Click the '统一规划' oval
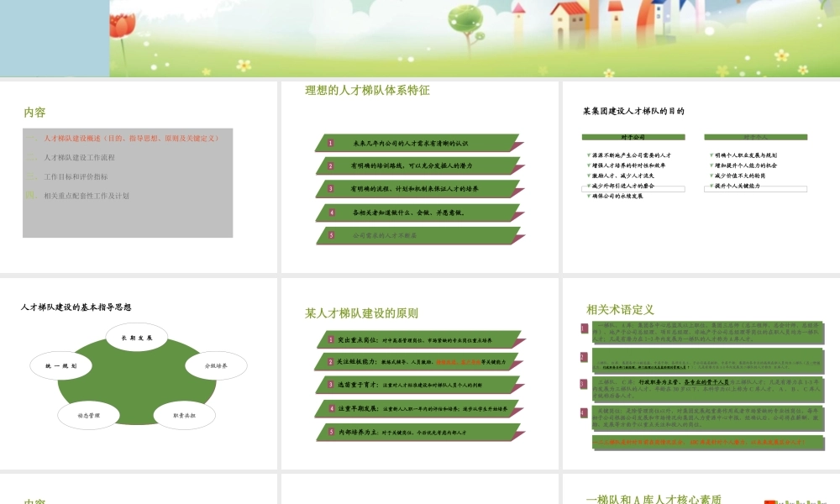This screenshot has height=504, width=840. (x=61, y=365)
